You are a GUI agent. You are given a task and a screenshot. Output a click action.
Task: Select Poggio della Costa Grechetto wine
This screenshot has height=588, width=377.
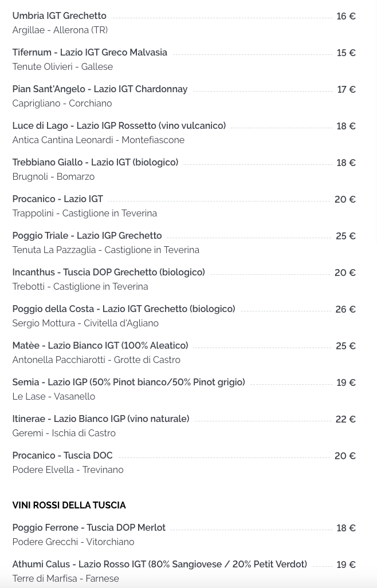coord(124,309)
